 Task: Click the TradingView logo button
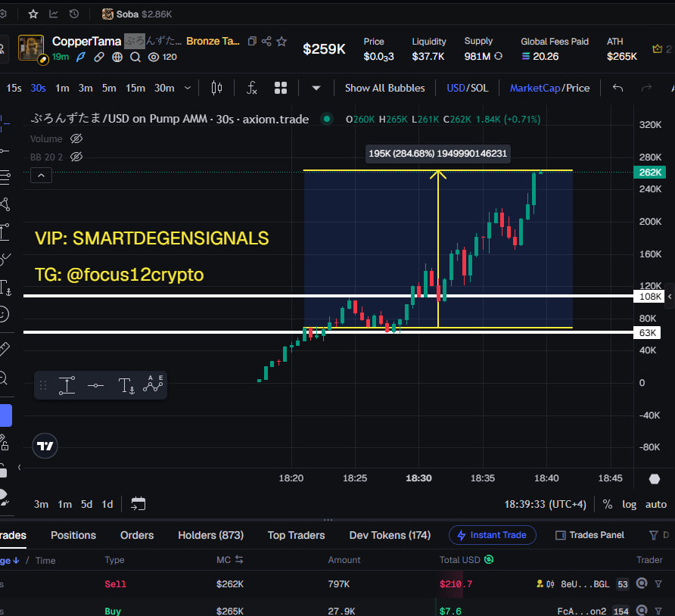(x=45, y=446)
